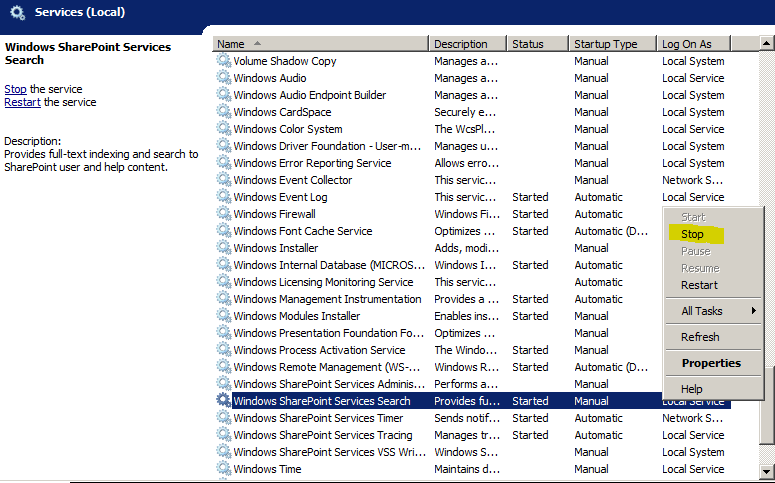Sort by the Startup Type column header
This screenshot has height=483, width=775.
(613, 44)
